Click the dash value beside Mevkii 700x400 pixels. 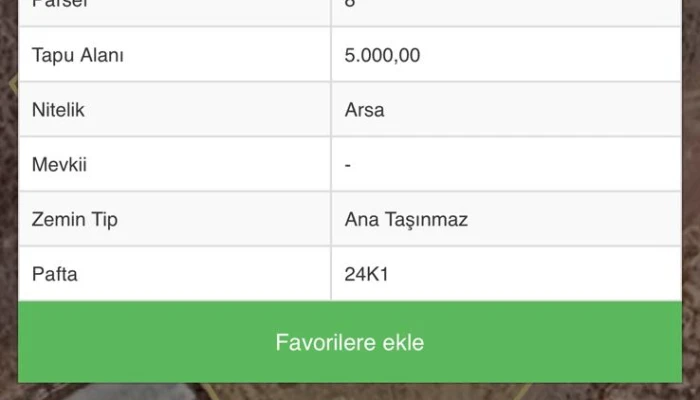[x=347, y=165]
